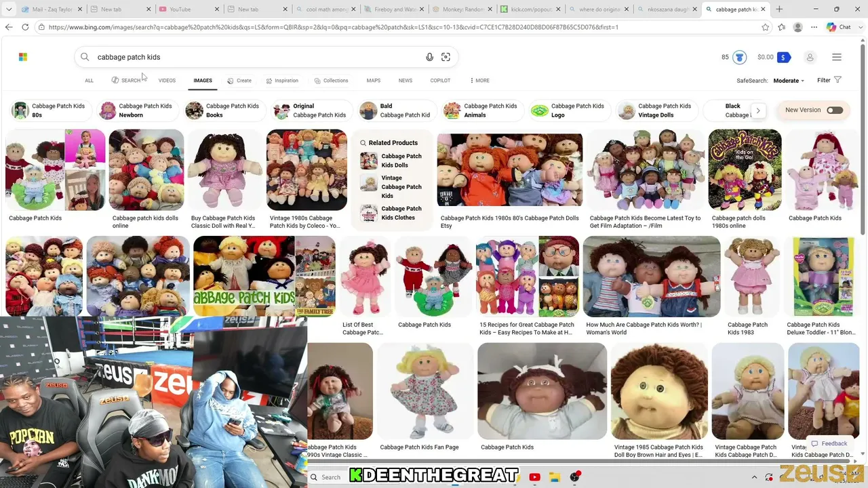Show more related search chips arrow
Viewport: 868px width, 488px height.
758,110
